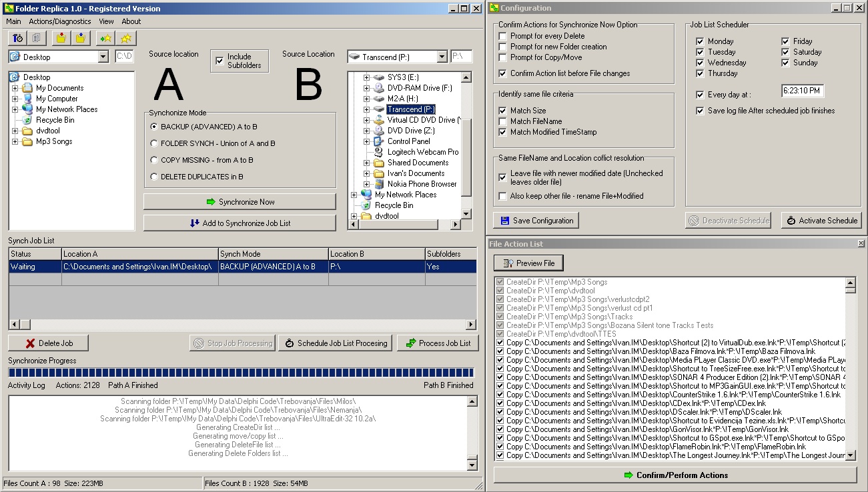Open the Transcend (P:) drive dropdown
The image size is (868, 492).
click(442, 57)
